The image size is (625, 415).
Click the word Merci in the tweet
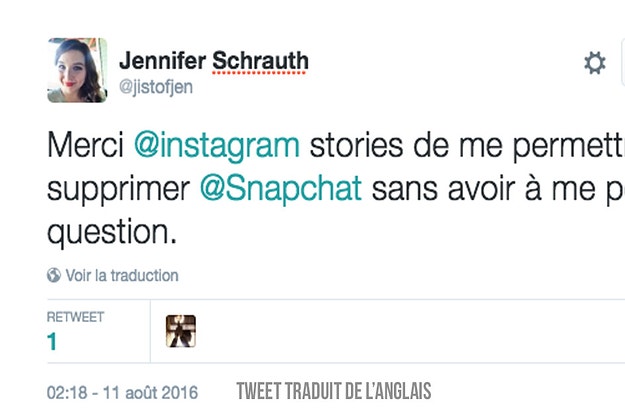click(x=86, y=145)
